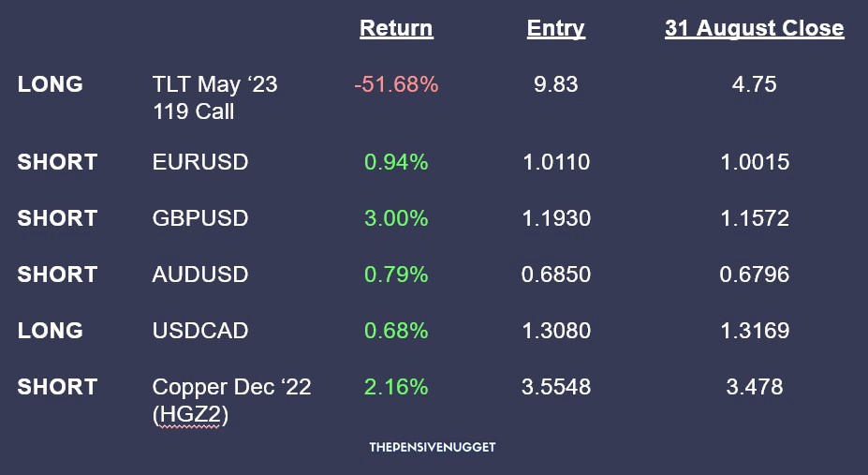The height and width of the screenshot is (475, 868).
Task: Select the EURUSD instrument label
Action: 199,162
